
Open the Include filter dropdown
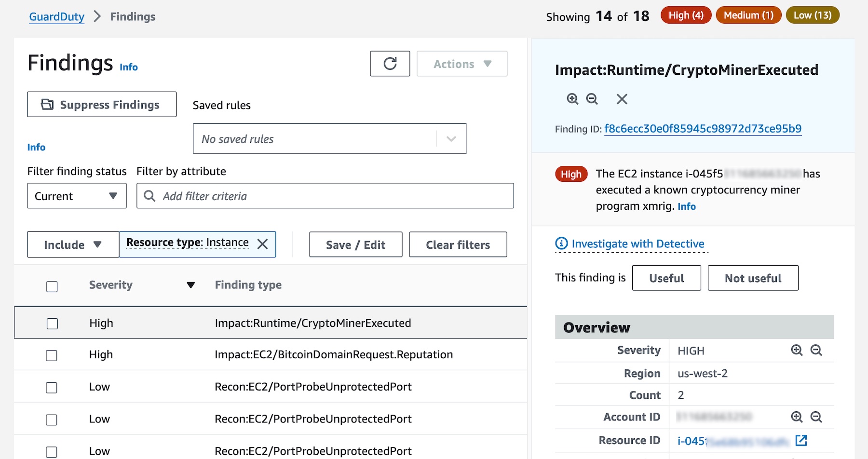click(x=73, y=244)
